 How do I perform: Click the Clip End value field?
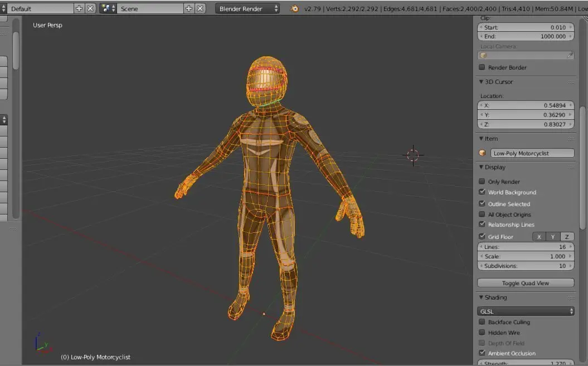point(526,36)
